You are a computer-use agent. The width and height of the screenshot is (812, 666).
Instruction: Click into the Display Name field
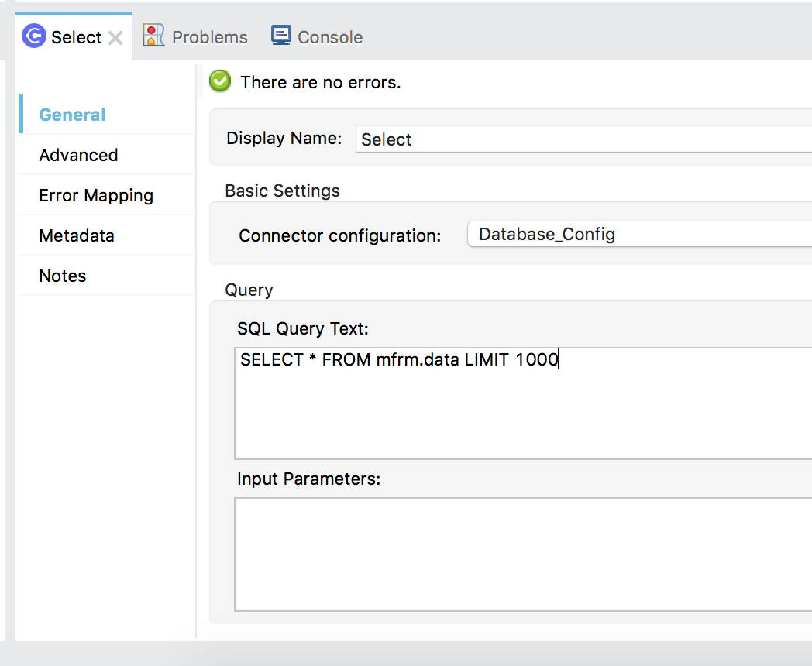coord(581,139)
